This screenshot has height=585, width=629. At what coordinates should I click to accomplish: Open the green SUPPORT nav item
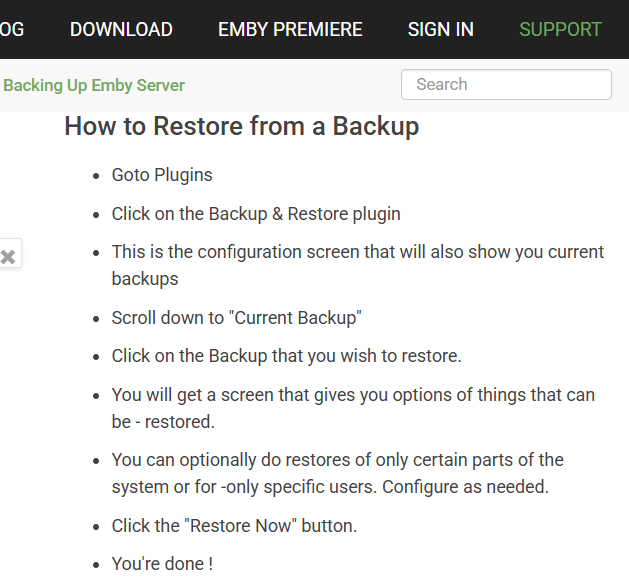[560, 29]
